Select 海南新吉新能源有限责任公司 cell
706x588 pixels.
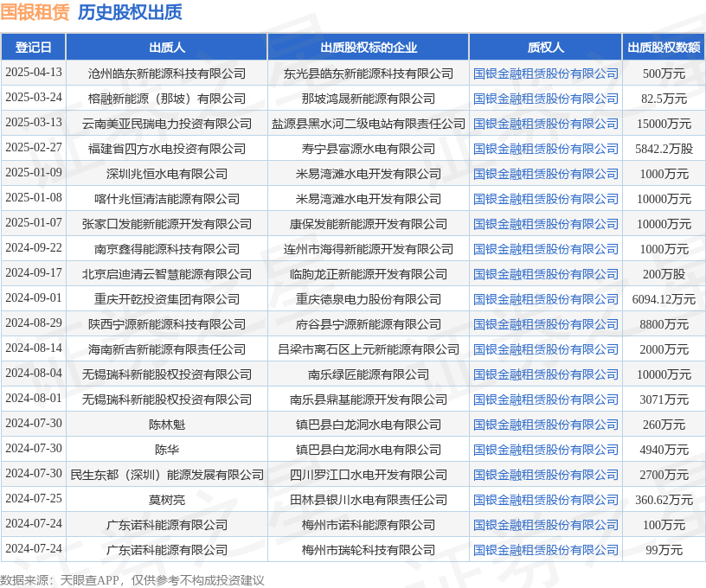(x=167, y=349)
